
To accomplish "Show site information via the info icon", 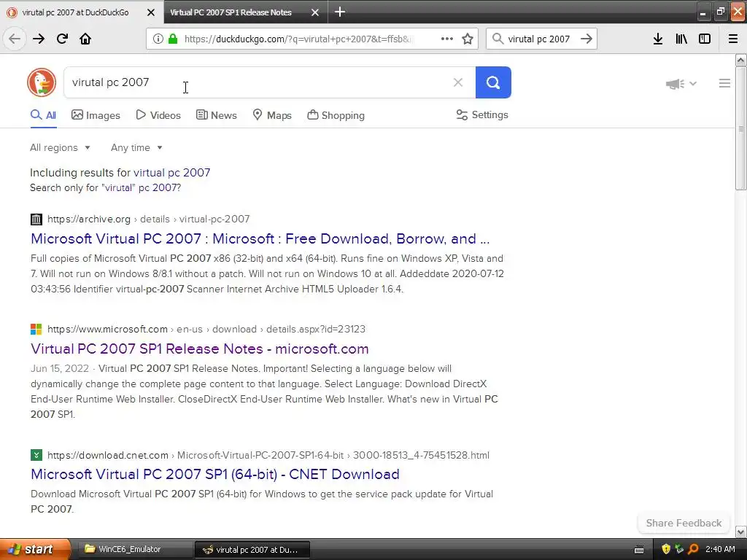I will point(158,39).
